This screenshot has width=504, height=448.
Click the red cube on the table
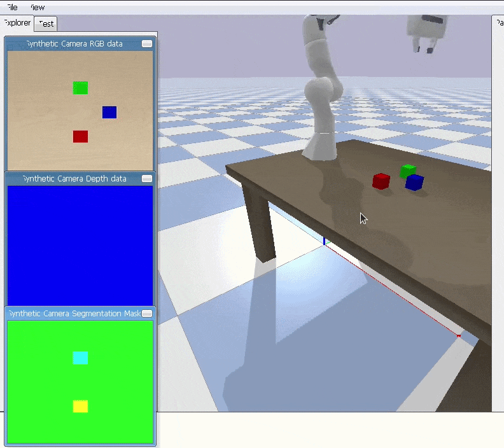[x=381, y=181]
